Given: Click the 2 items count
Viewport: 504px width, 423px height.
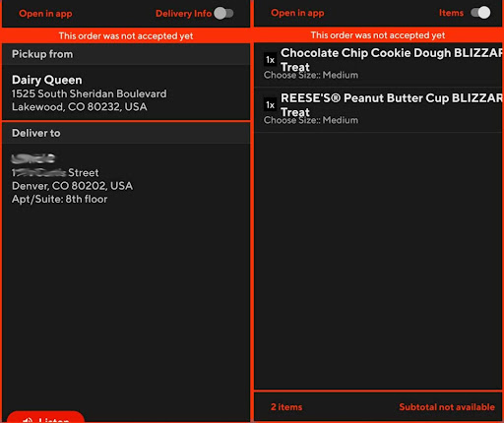Looking at the screenshot, I should point(286,407).
